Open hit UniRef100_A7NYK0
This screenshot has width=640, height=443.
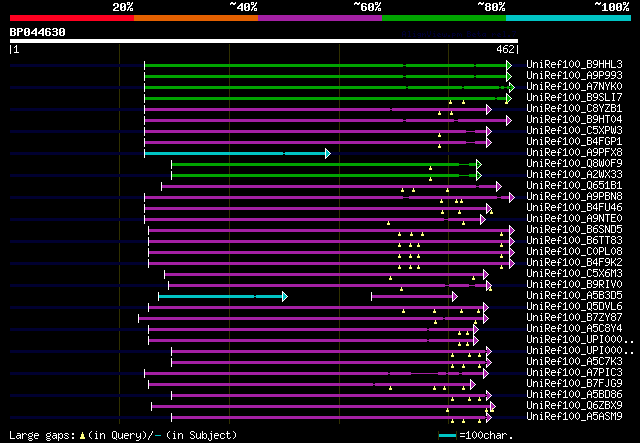(x=574, y=87)
